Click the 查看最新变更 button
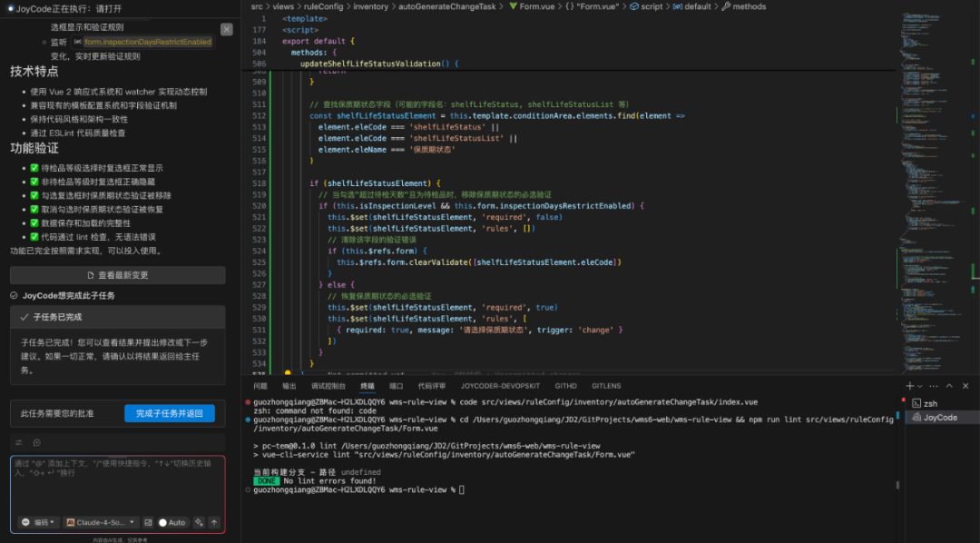The image size is (980, 543). pos(117,275)
